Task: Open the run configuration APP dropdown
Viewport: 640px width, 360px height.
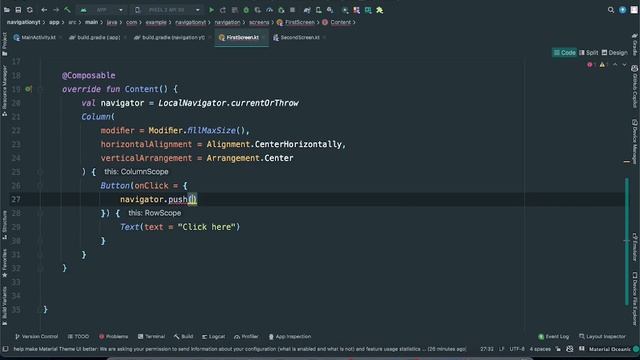Action: click(x=102, y=10)
